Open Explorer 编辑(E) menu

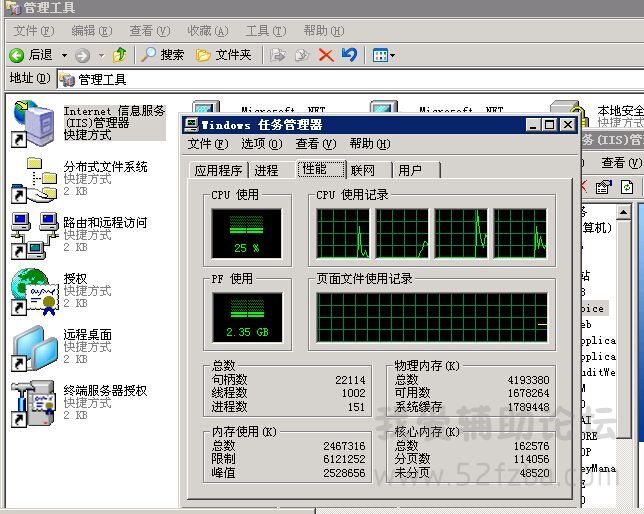click(92, 31)
